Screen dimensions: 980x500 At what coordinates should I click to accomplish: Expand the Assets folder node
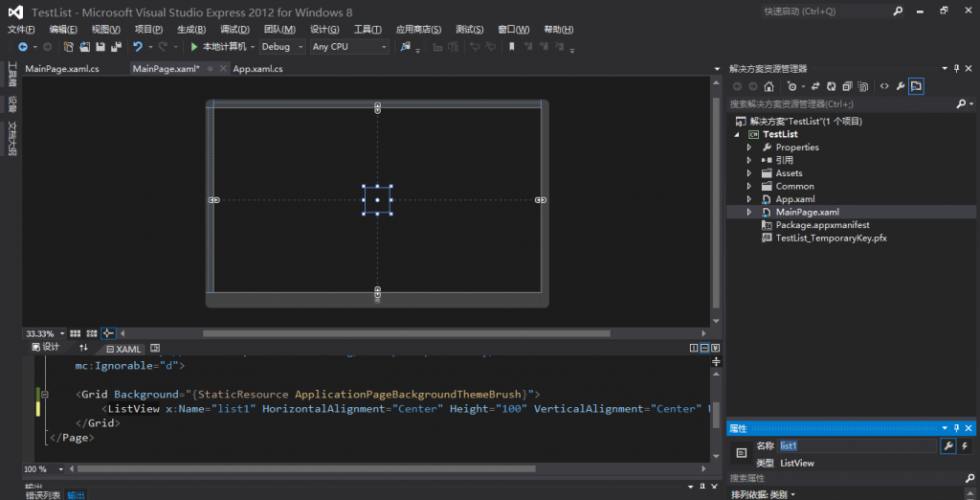pos(749,173)
